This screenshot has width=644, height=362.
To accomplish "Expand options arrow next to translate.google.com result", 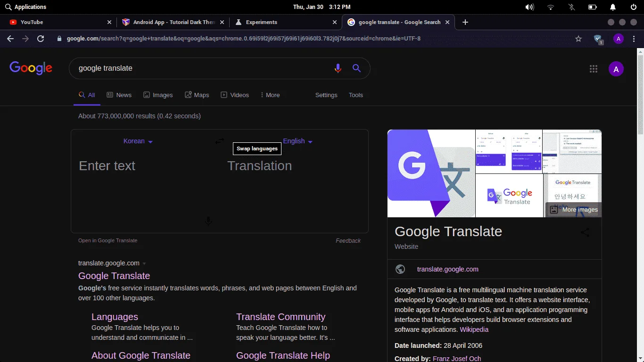I will (x=144, y=263).
